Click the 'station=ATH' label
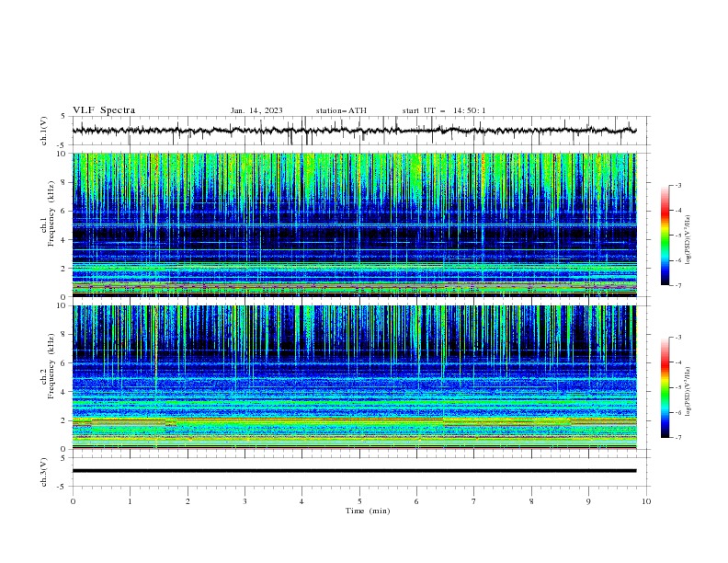The height and width of the screenshot is (563, 728). pyautogui.click(x=341, y=110)
